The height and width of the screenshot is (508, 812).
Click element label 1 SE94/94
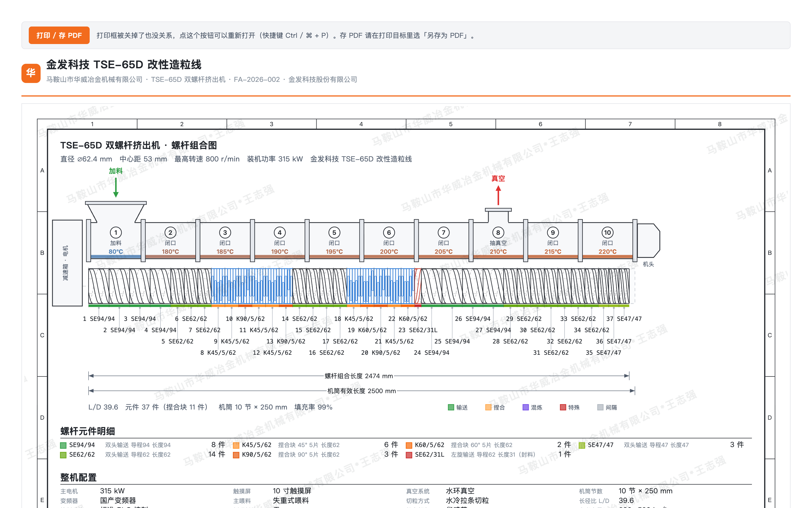click(99, 319)
